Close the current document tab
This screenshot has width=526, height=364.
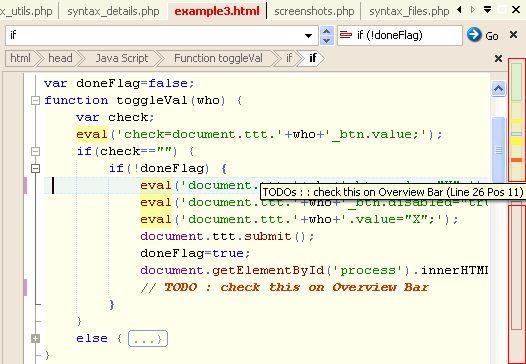[516, 10]
